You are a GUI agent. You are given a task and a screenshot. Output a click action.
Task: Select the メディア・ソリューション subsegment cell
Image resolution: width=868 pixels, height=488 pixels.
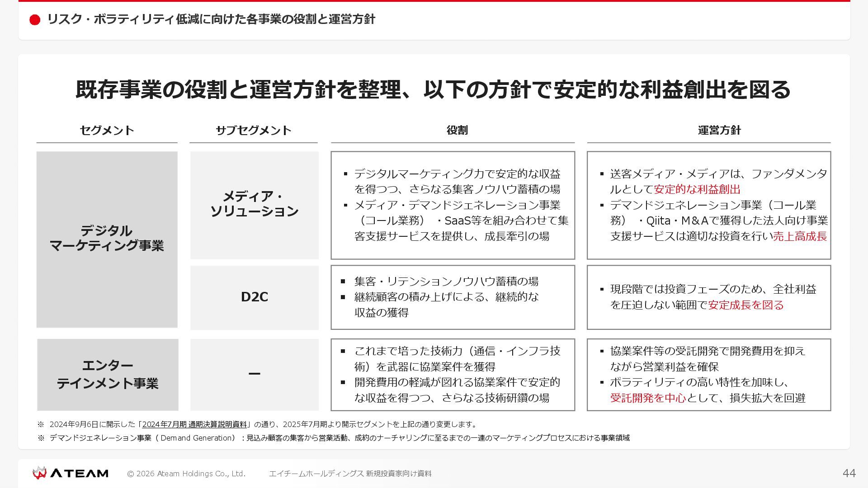254,205
